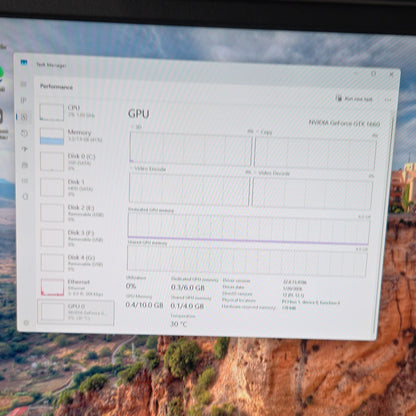Screen dimensions: 416x416
Task: Open the three-dot more options menu
Action: 388,100
